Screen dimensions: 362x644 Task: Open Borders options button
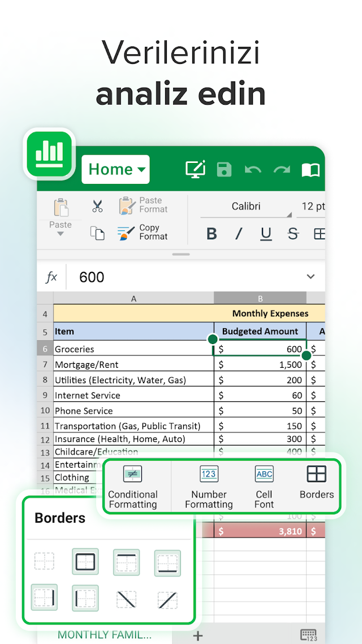coord(316,482)
